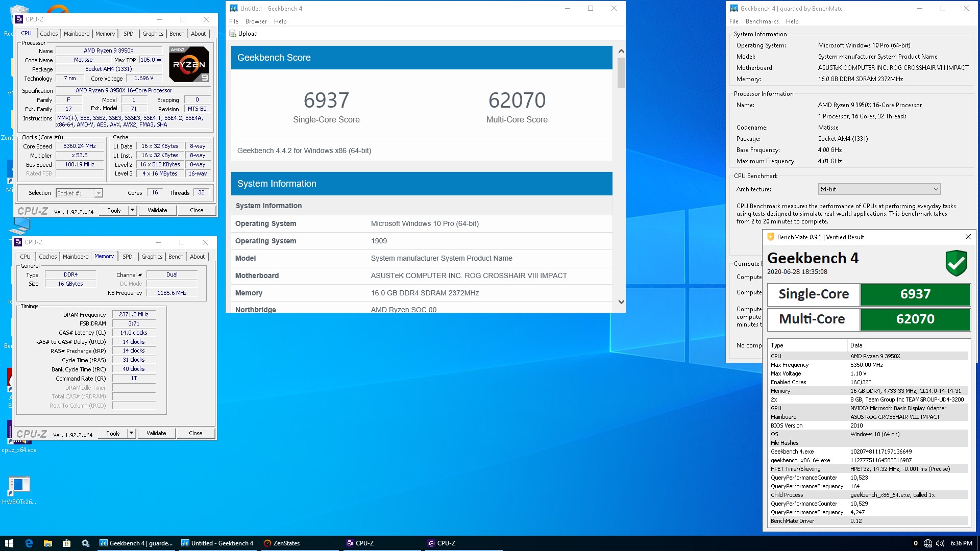Click the AMD Ryzen 9 logo in CPU-Z

click(189, 64)
